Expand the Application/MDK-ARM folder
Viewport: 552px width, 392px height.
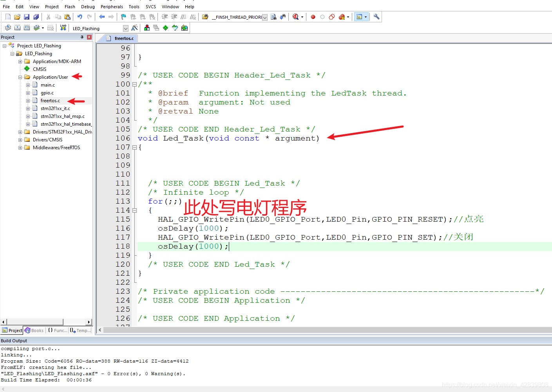(20, 61)
